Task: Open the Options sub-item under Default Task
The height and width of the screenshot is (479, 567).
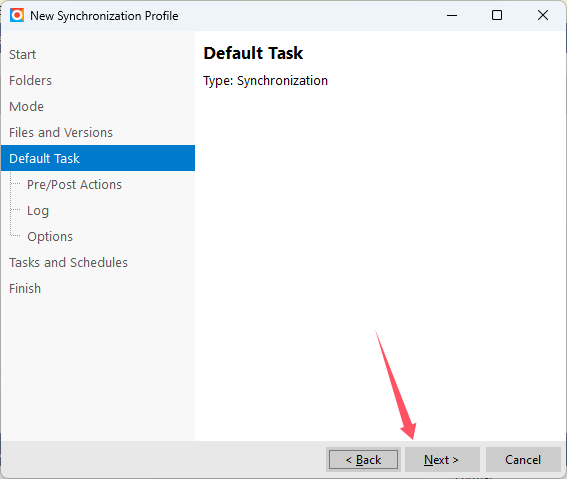Action: click(x=50, y=237)
